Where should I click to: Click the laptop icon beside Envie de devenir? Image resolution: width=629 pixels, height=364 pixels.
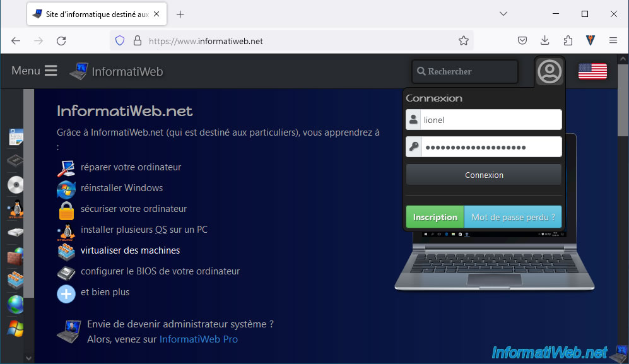69,331
